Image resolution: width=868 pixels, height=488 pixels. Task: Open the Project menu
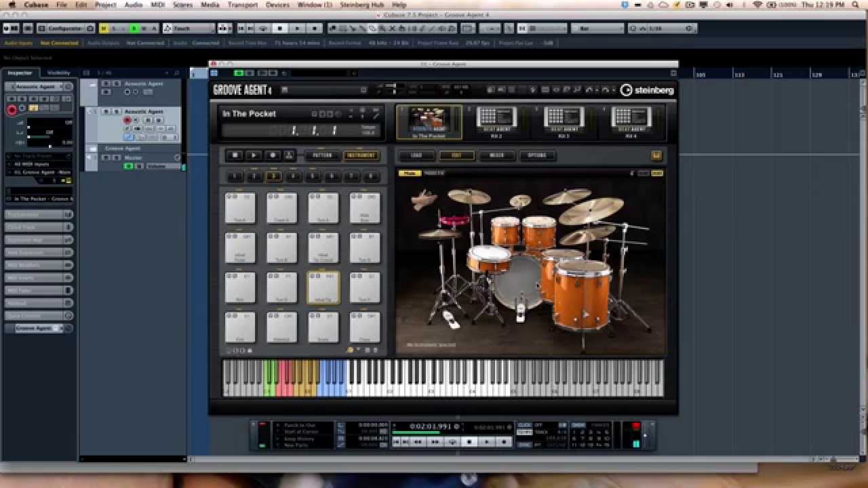(x=105, y=5)
